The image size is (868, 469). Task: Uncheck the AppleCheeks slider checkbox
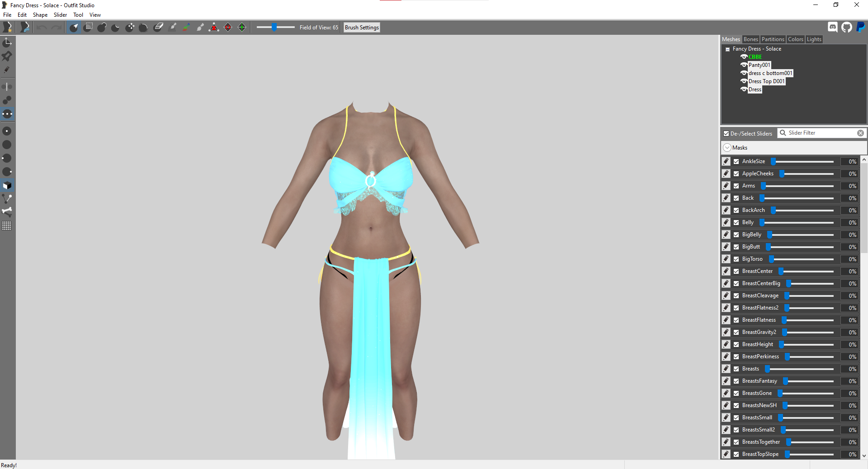pos(736,174)
